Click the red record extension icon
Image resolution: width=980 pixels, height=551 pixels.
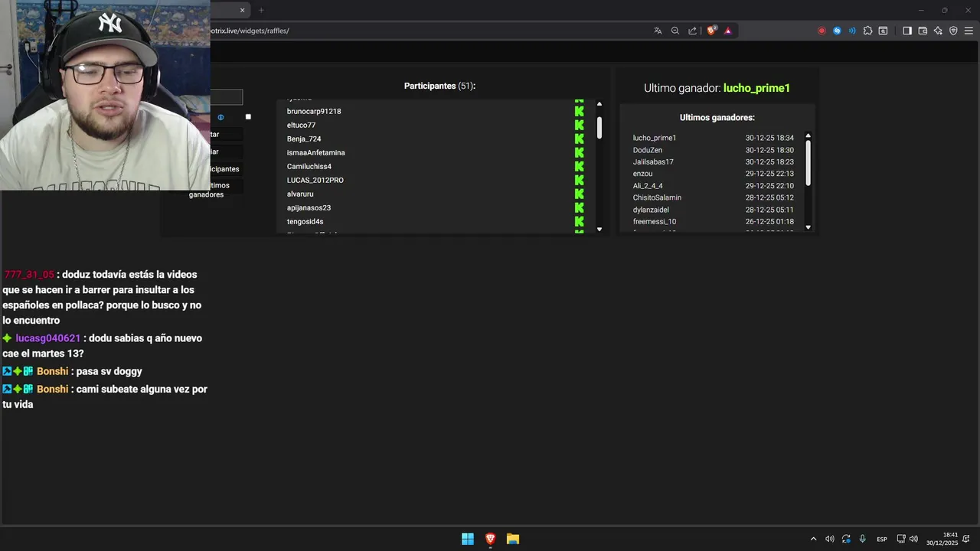click(822, 31)
